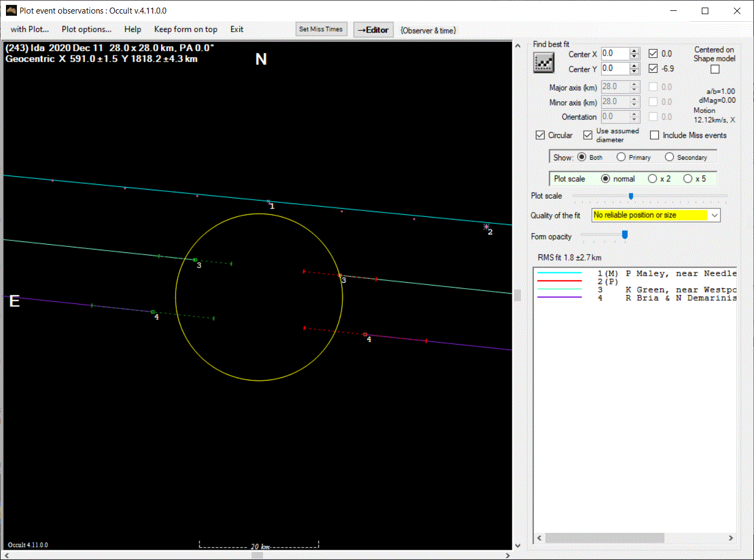Enable Include Miss events checkbox
Viewport: 754px width, 560px height.
pos(654,135)
